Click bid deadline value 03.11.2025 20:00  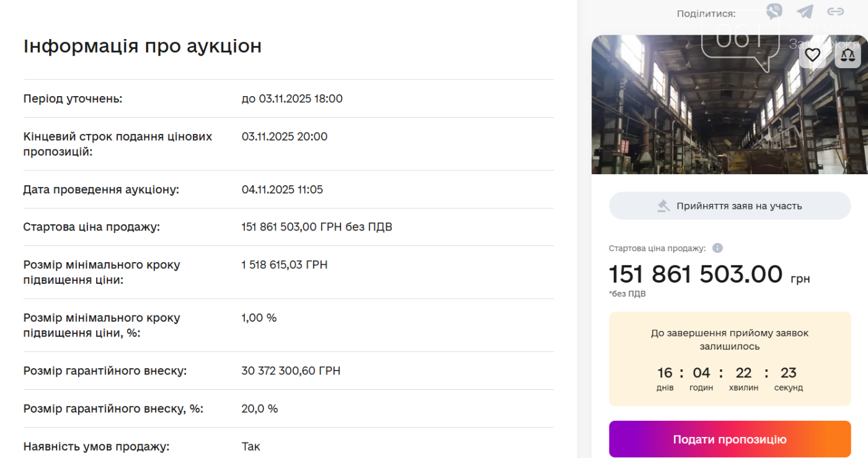(x=285, y=136)
